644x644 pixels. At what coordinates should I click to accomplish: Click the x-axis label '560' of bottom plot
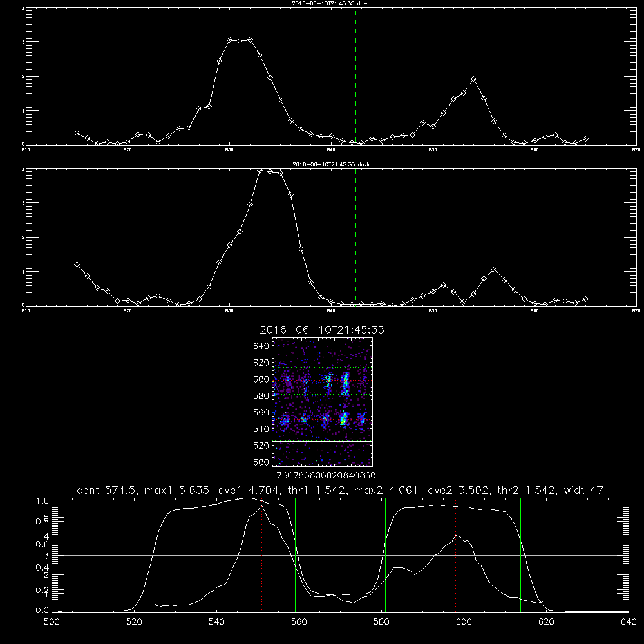[299, 622]
